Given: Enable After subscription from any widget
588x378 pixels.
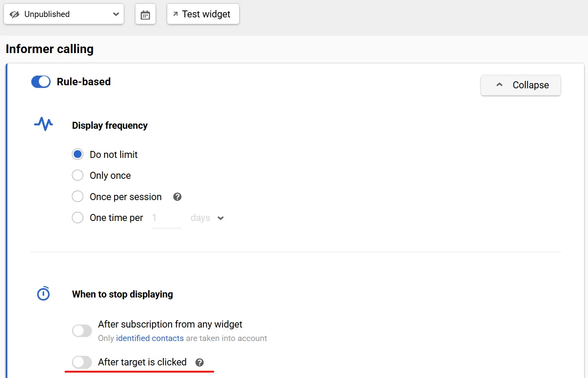Looking at the screenshot, I should (x=82, y=331).
